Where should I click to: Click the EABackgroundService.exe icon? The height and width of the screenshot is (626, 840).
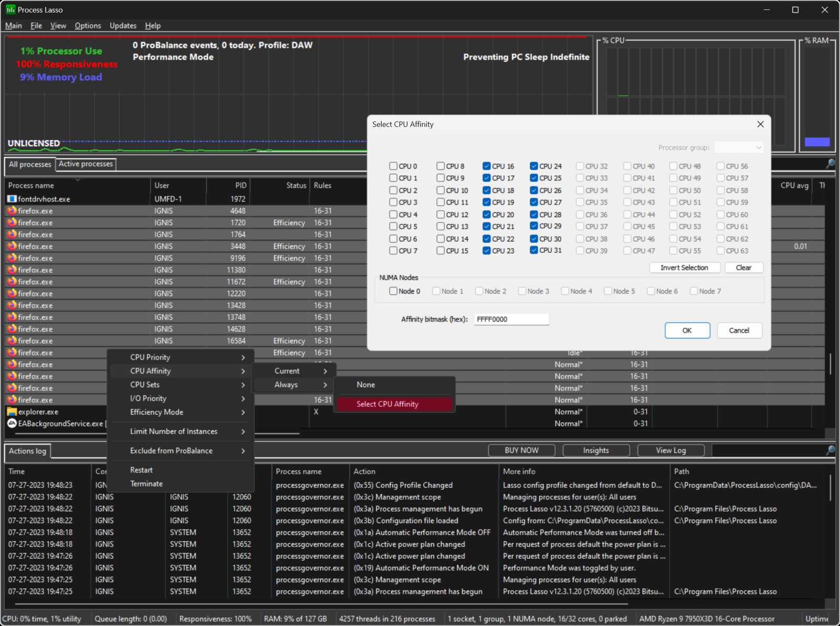12,423
